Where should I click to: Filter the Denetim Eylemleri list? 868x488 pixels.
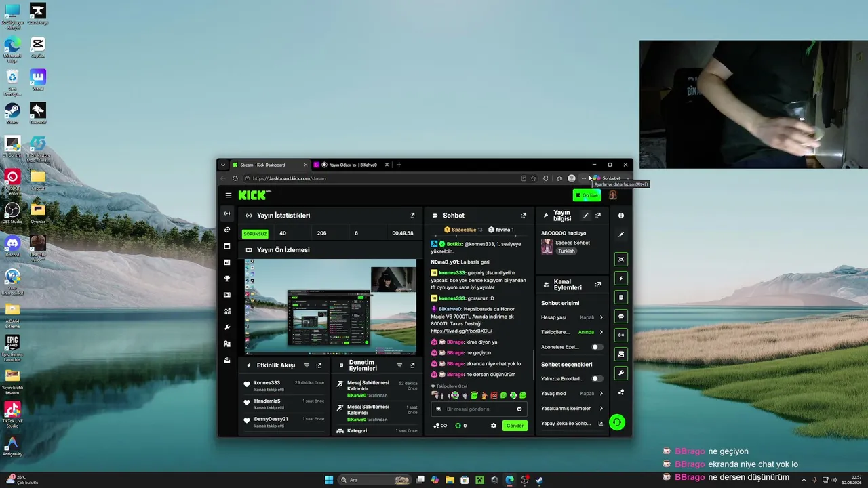(399, 365)
